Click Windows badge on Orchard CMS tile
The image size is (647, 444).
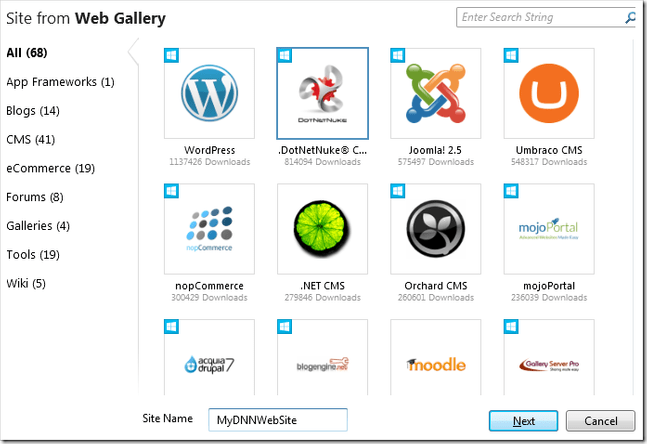tap(398, 191)
